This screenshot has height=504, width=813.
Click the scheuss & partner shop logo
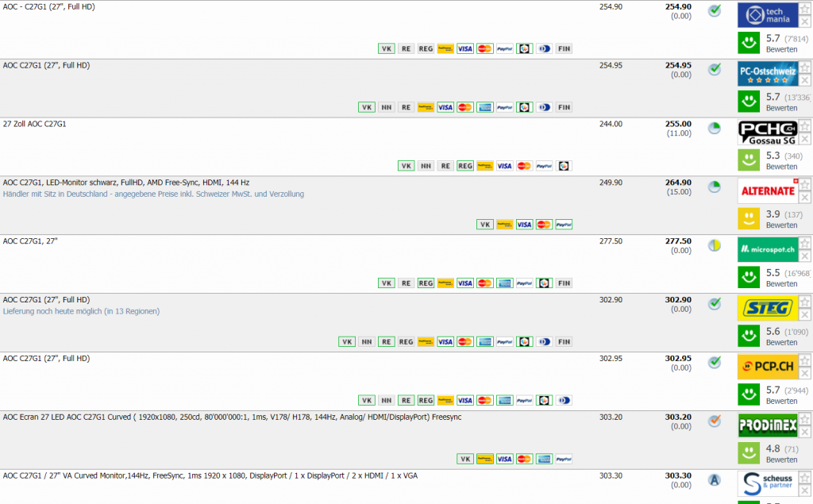[x=768, y=483]
